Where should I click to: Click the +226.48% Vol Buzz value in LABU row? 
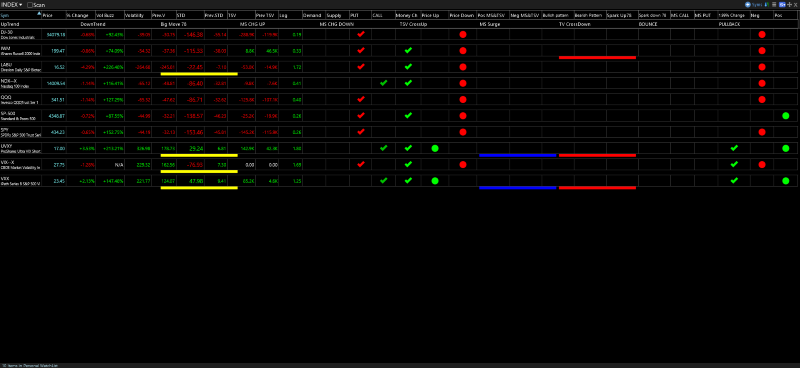coord(114,67)
